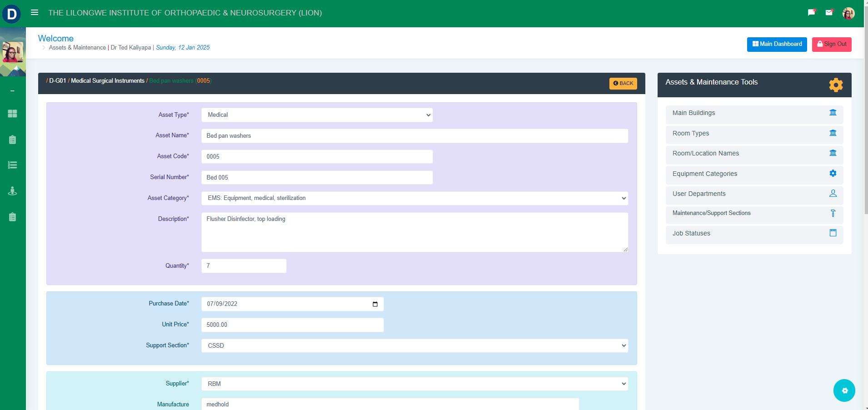Click into the Asset Name input field
The width and height of the screenshot is (868, 410).
coord(414,136)
